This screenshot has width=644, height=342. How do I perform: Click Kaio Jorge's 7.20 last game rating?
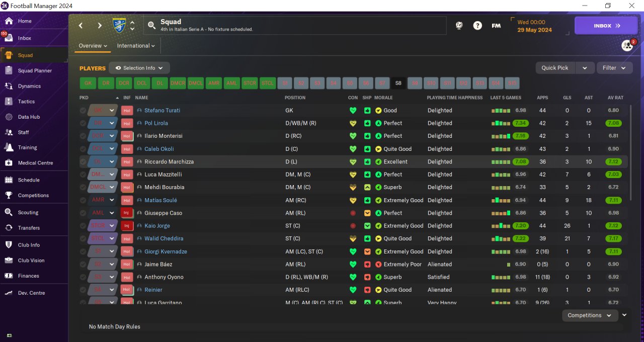pyautogui.click(x=520, y=226)
